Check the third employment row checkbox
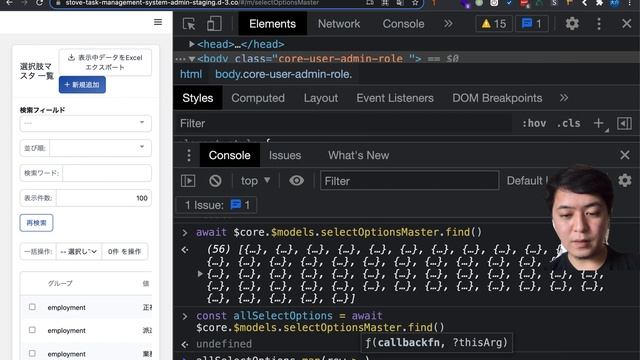Viewport: 640px width, 360px height. 32,353
